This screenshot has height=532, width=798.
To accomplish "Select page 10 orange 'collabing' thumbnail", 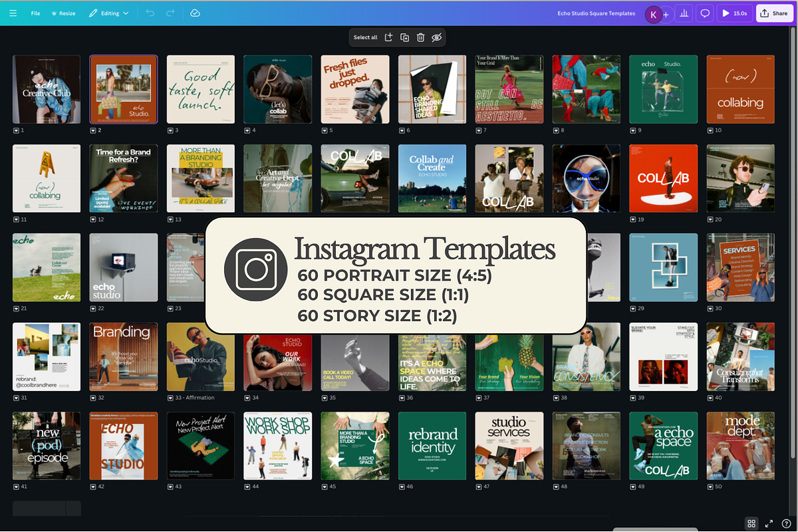I will (741, 89).
